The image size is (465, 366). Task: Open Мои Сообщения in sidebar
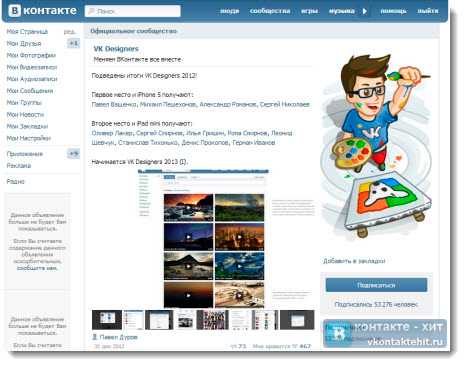tap(30, 91)
